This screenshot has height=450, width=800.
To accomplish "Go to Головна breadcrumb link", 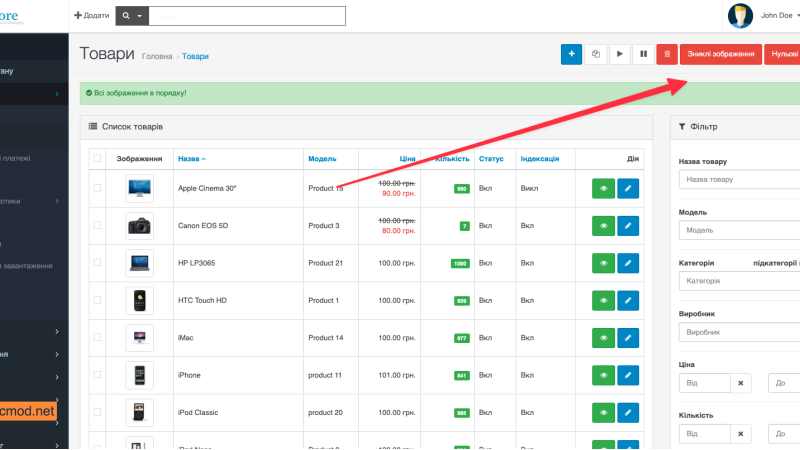I will (157, 57).
